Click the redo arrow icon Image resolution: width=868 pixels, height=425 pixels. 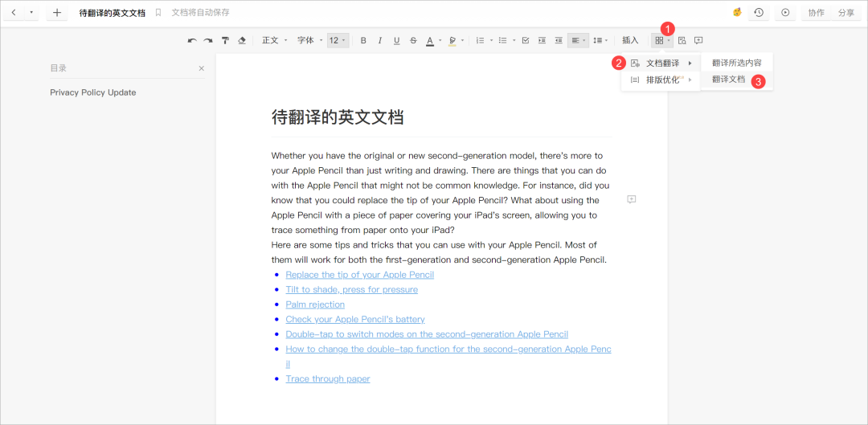pyautogui.click(x=207, y=40)
